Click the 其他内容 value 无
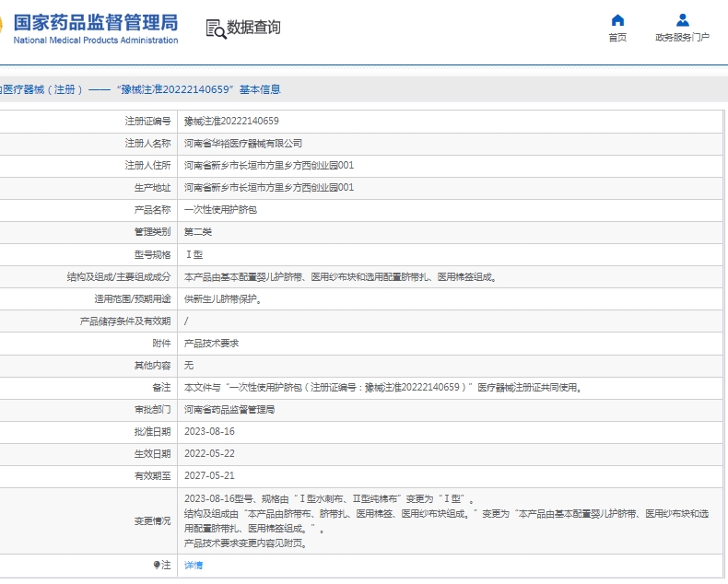The height and width of the screenshot is (584, 728). (x=189, y=366)
